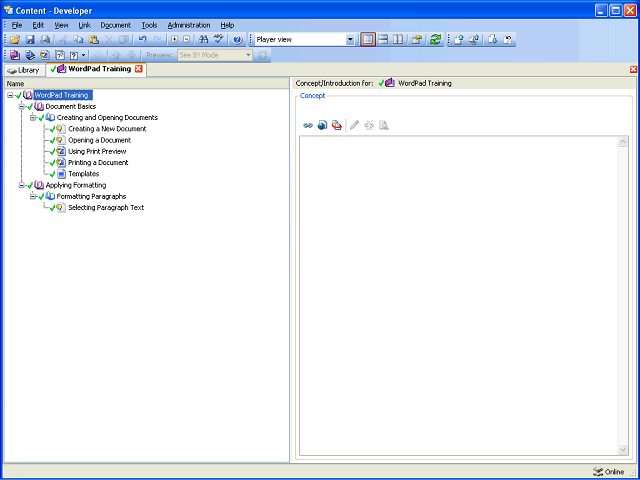
Task: Click the Save floppy disk icon
Action: pyautogui.click(x=30, y=40)
